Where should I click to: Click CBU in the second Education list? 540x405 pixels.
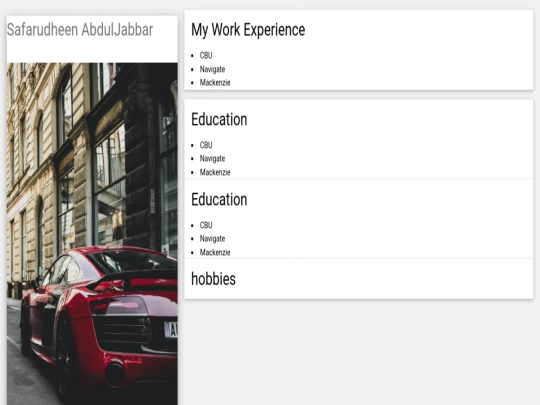point(206,225)
